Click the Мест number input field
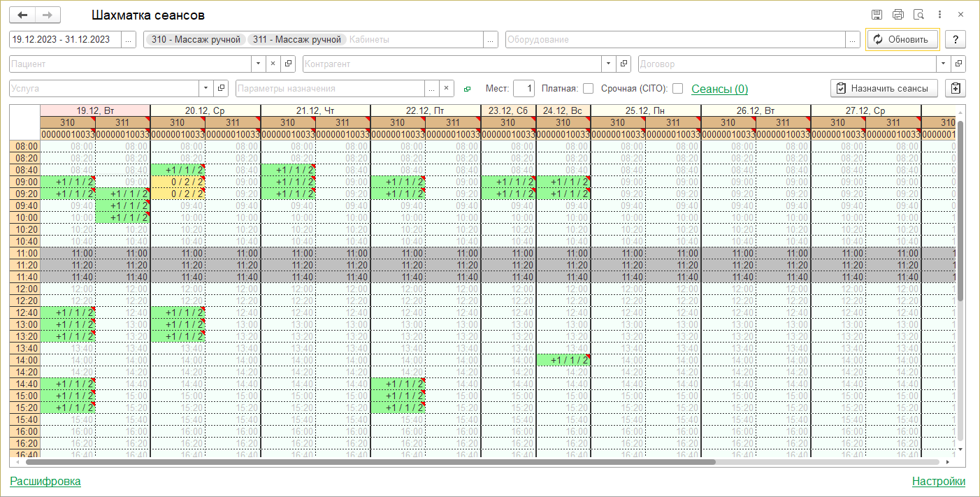 point(524,88)
